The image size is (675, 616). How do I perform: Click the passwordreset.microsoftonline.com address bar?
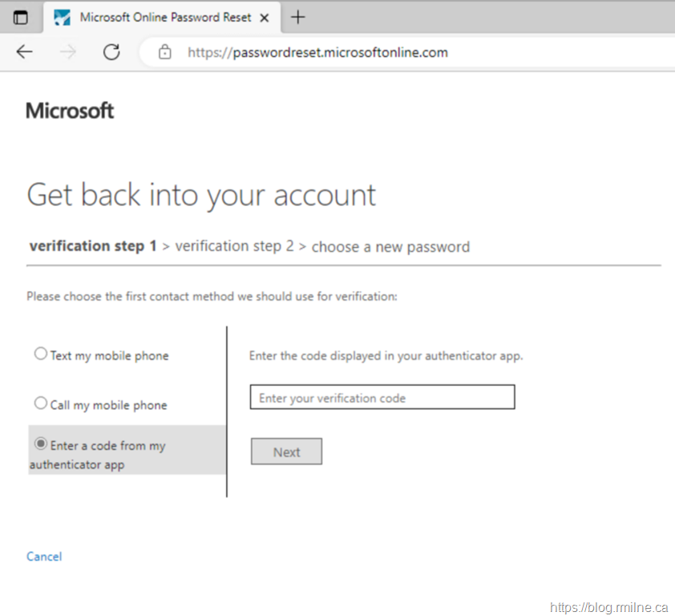pyautogui.click(x=317, y=53)
